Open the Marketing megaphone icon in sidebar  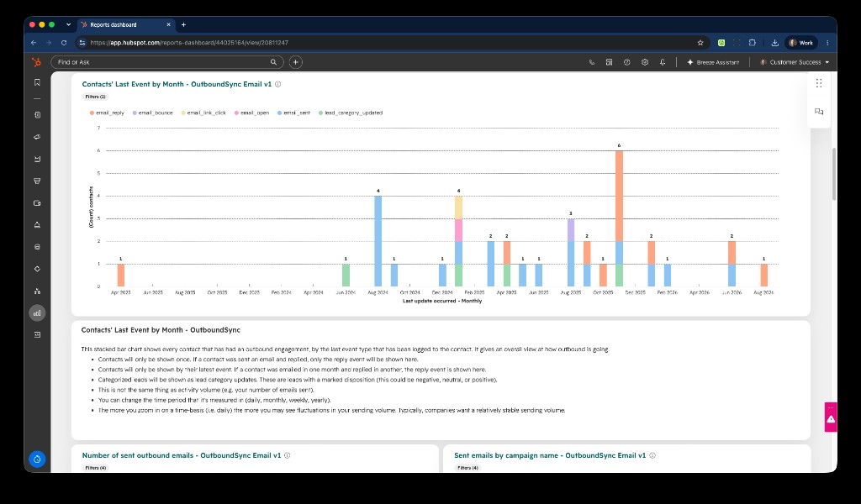[x=37, y=137]
